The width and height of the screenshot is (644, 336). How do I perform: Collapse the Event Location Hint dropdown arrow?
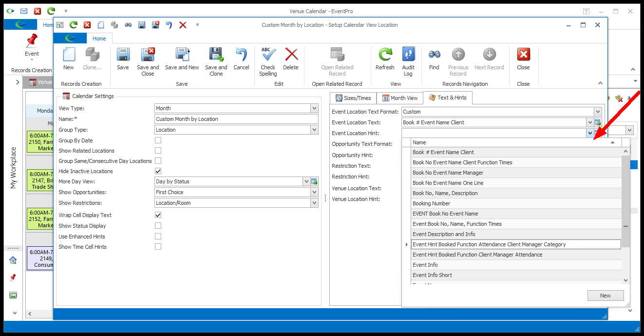590,133
